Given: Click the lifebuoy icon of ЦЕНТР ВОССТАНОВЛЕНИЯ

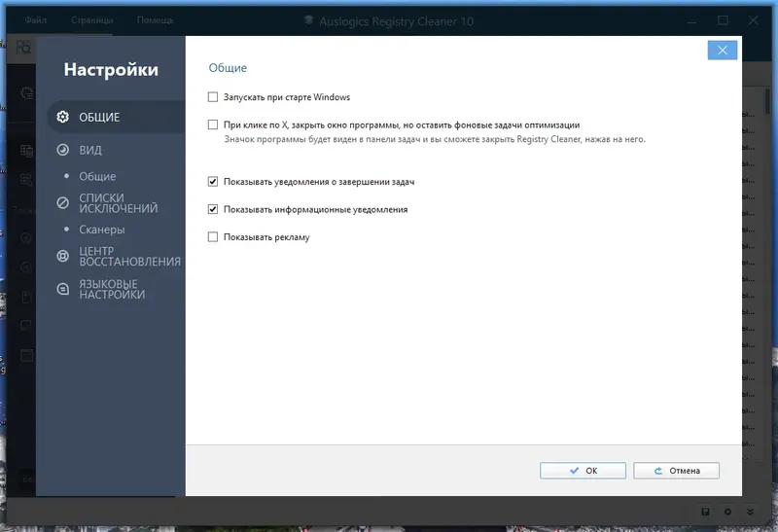Looking at the screenshot, I should point(62,256).
